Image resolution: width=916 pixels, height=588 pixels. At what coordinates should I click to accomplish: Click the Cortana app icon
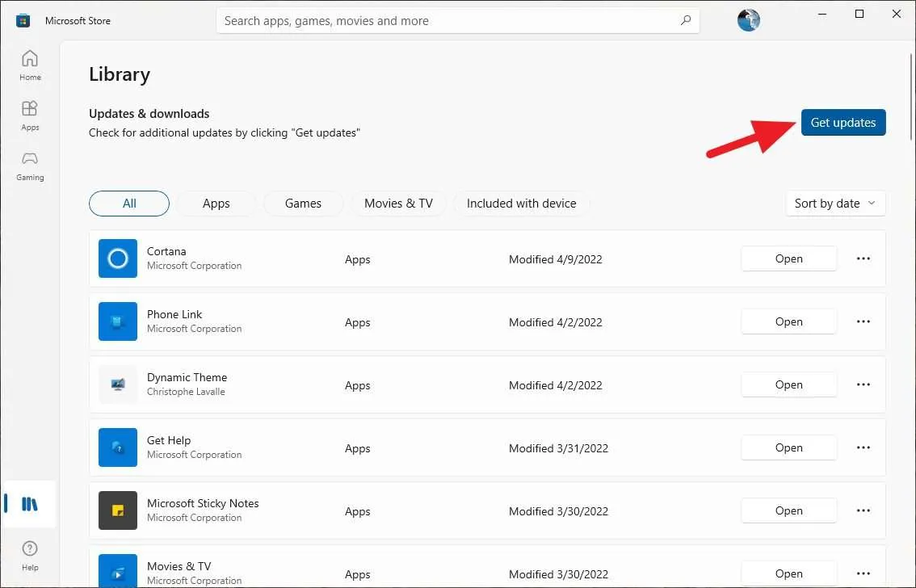(x=118, y=258)
